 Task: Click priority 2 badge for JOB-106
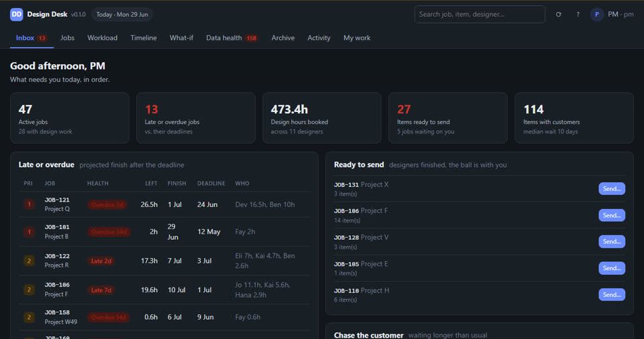coord(29,289)
